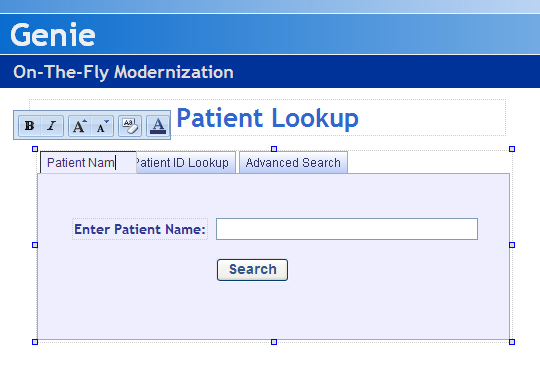Switch to the Patient ID Lookup tab
The height and width of the screenshot is (365, 540).
click(x=186, y=163)
